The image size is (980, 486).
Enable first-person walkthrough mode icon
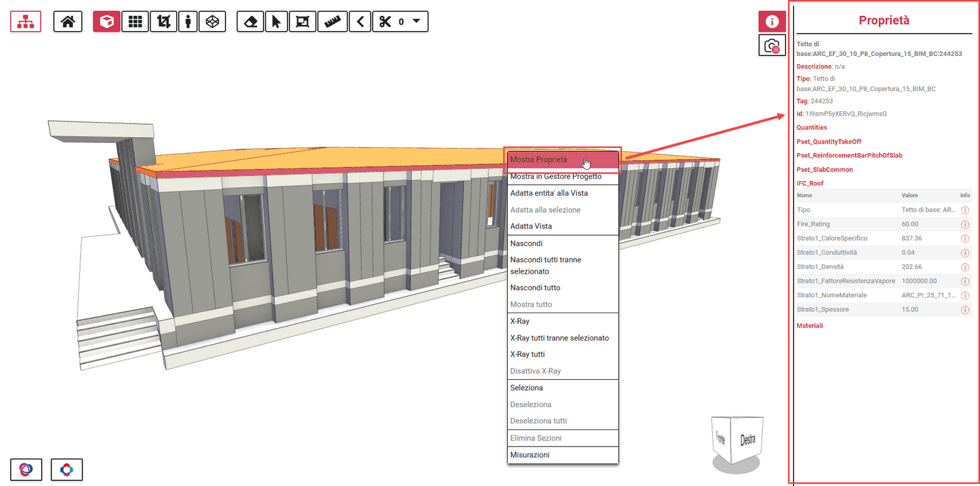click(189, 21)
